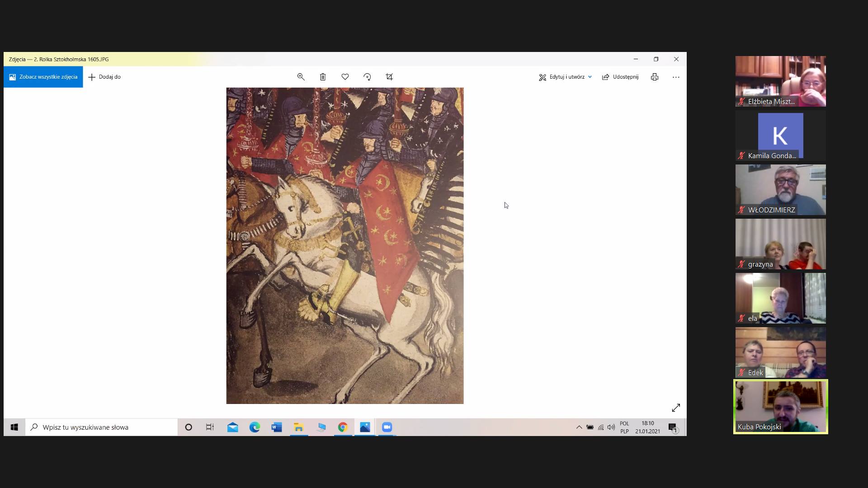
Task: Switch to Zoom app on the taskbar
Action: 387,427
